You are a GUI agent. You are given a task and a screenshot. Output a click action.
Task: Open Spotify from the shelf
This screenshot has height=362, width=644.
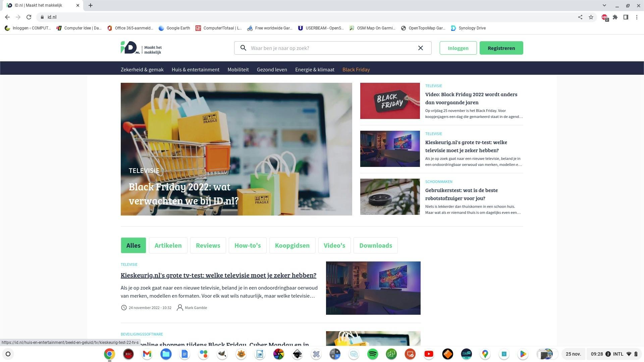(x=373, y=354)
